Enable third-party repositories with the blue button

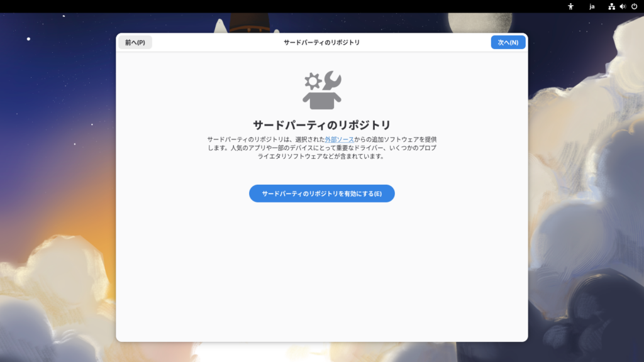point(322,194)
